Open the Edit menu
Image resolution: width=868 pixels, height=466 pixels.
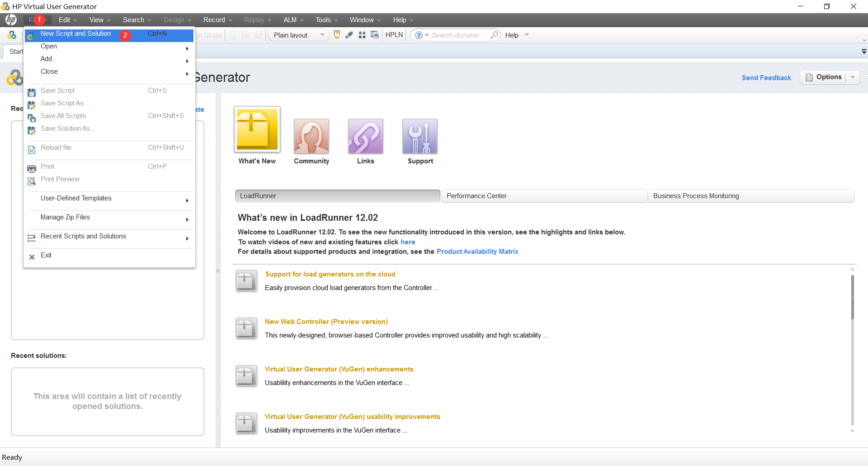pos(68,20)
